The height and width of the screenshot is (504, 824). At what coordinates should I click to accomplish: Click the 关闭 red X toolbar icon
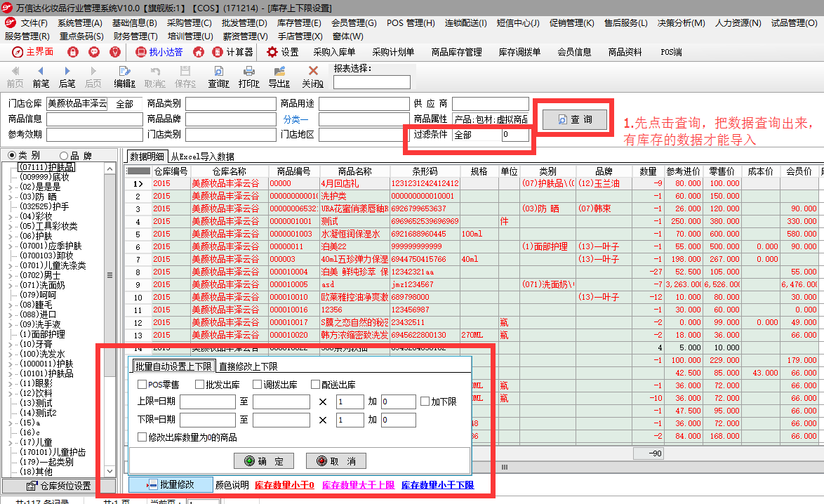pyautogui.click(x=313, y=77)
